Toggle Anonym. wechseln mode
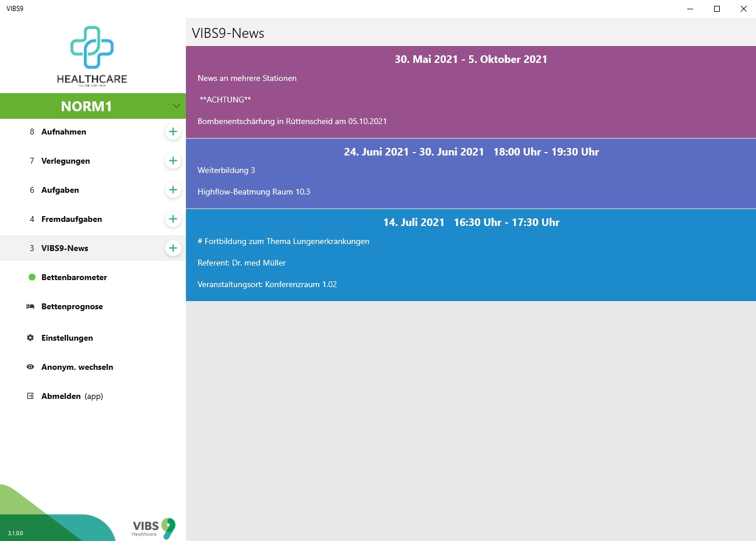The image size is (756, 541). pos(93,367)
